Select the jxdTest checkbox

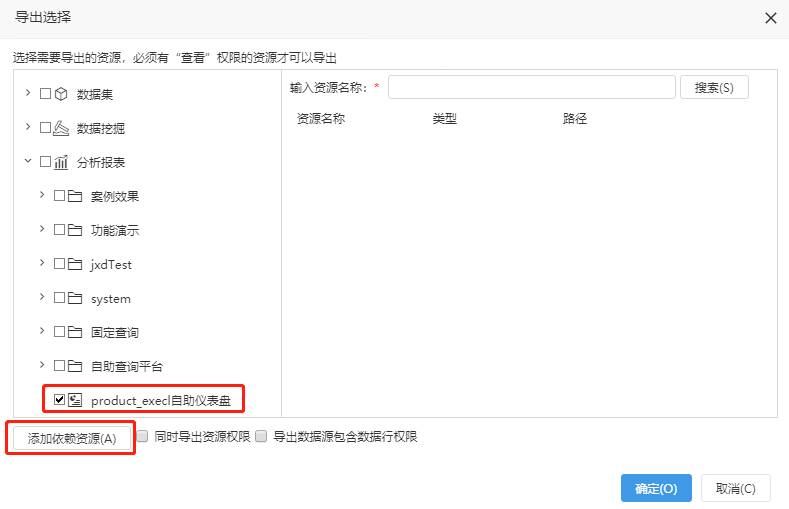click(59, 264)
